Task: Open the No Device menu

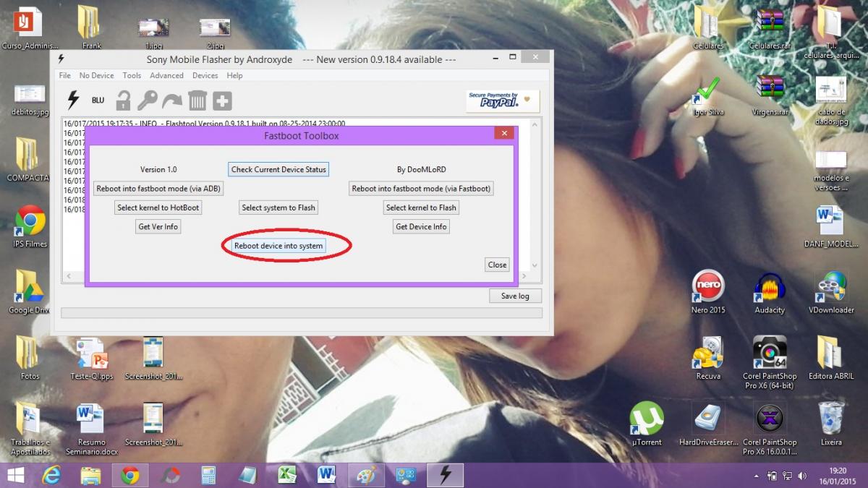Action: click(x=97, y=75)
